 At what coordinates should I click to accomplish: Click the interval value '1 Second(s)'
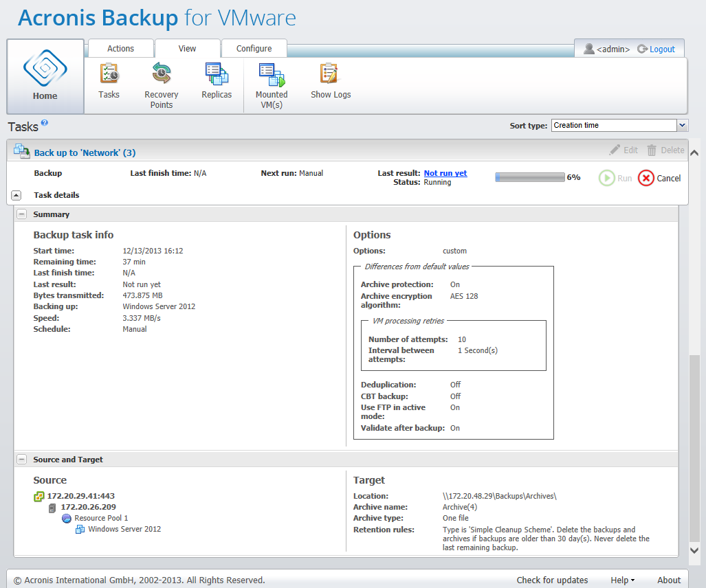pyautogui.click(x=477, y=350)
